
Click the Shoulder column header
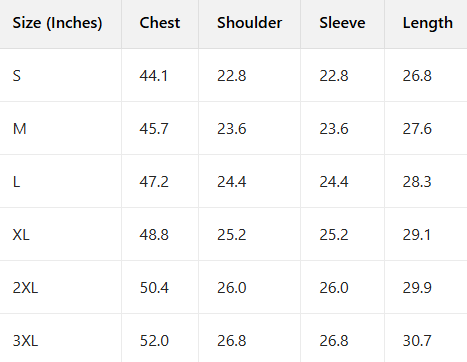(x=250, y=23)
